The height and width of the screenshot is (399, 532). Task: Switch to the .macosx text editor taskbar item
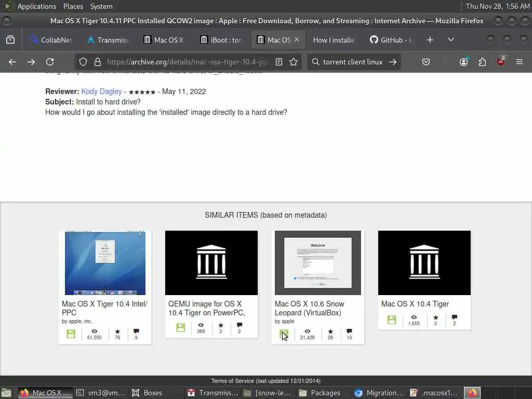[435, 393]
